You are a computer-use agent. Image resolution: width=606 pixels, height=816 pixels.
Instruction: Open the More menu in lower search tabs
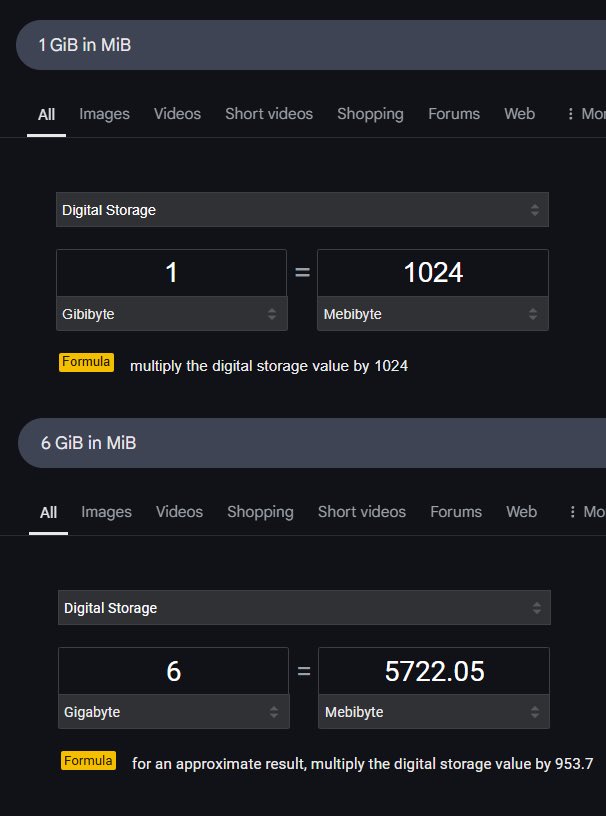(587, 512)
